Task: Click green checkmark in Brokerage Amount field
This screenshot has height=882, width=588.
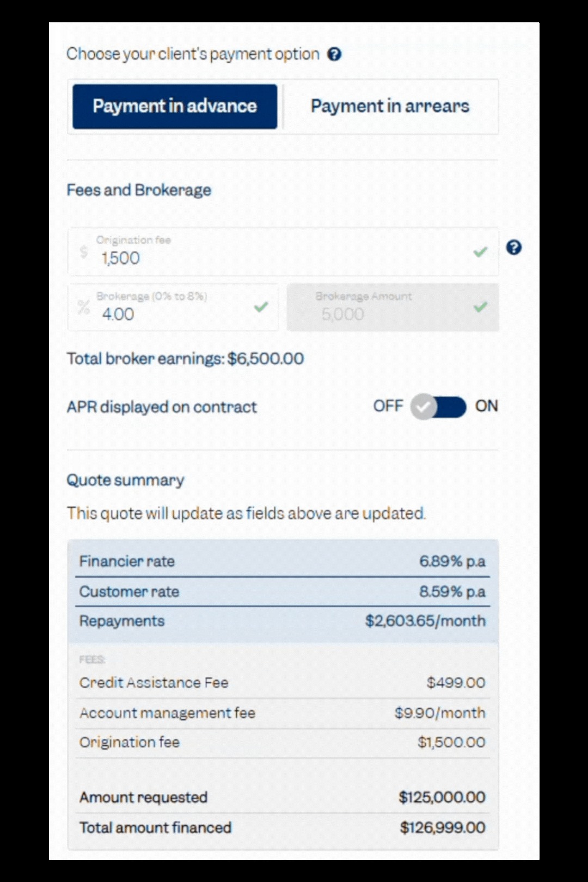Action: tap(480, 307)
